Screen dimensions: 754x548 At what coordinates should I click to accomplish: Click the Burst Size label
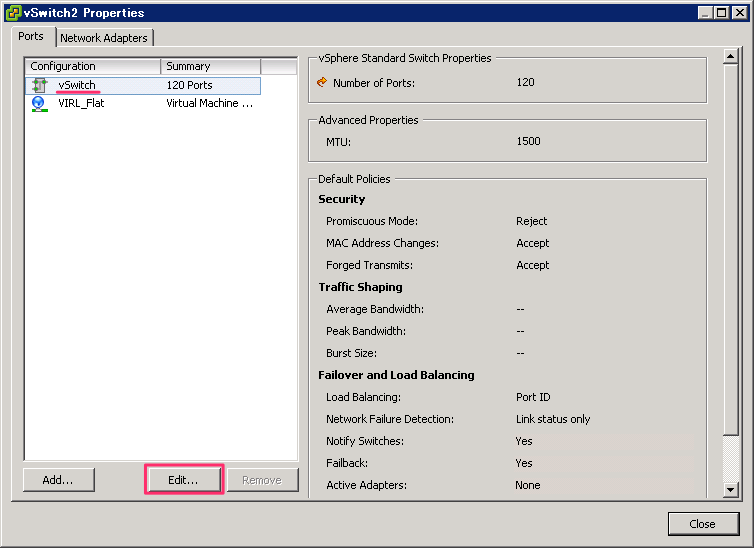point(351,353)
